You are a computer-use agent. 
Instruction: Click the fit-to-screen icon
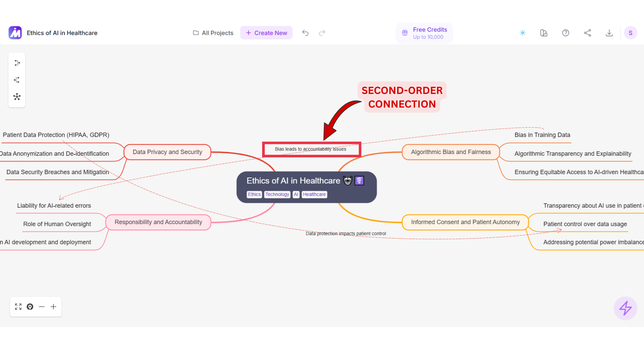point(18,307)
